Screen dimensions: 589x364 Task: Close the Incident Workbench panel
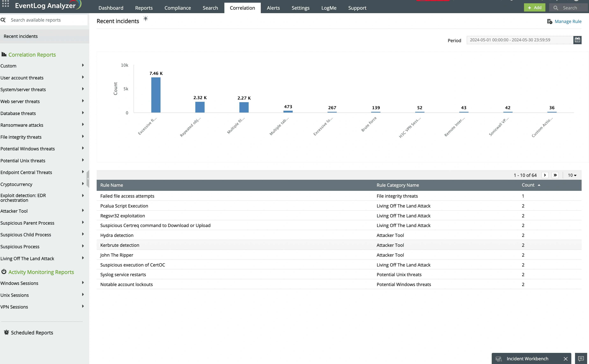[565, 359]
